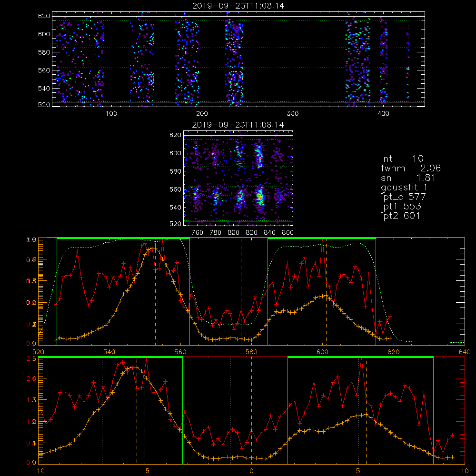Click the x-axis label -10 of the bottom plot
The height and width of the screenshot is (476, 476).
click(38, 471)
